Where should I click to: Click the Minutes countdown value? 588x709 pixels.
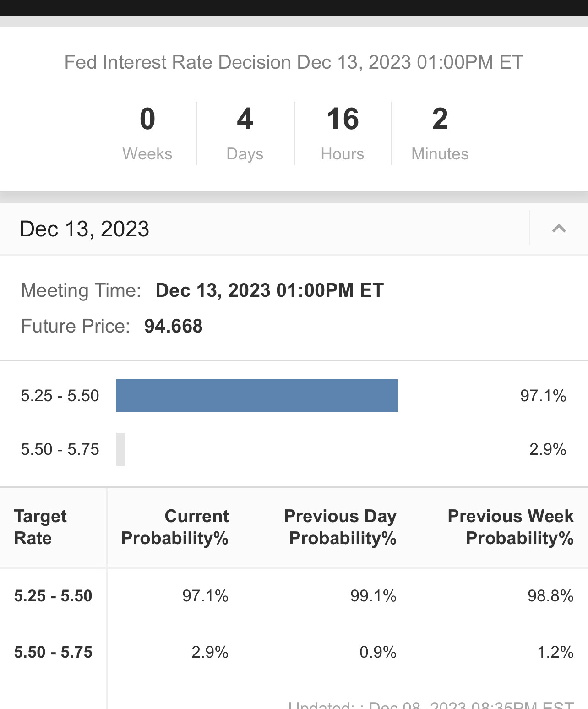(x=440, y=119)
